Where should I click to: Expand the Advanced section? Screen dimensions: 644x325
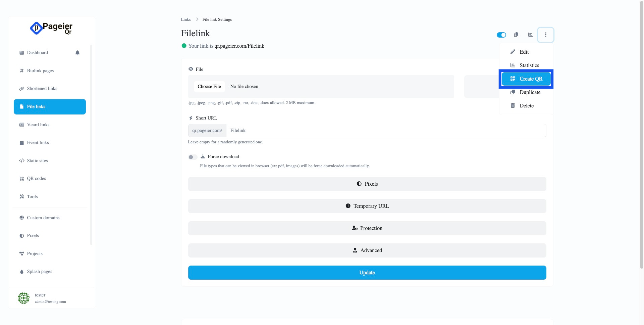pyautogui.click(x=367, y=250)
